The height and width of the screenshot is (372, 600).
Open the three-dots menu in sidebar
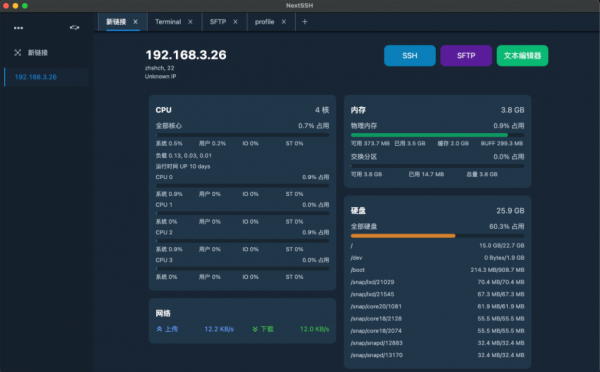(x=18, y=28)
